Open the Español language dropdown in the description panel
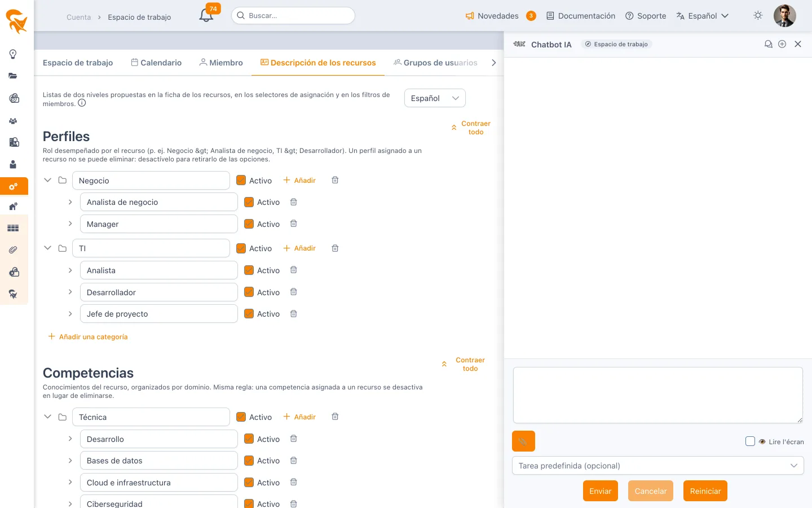The width and height of the screenshot is (812, 508). coord(435,98)
